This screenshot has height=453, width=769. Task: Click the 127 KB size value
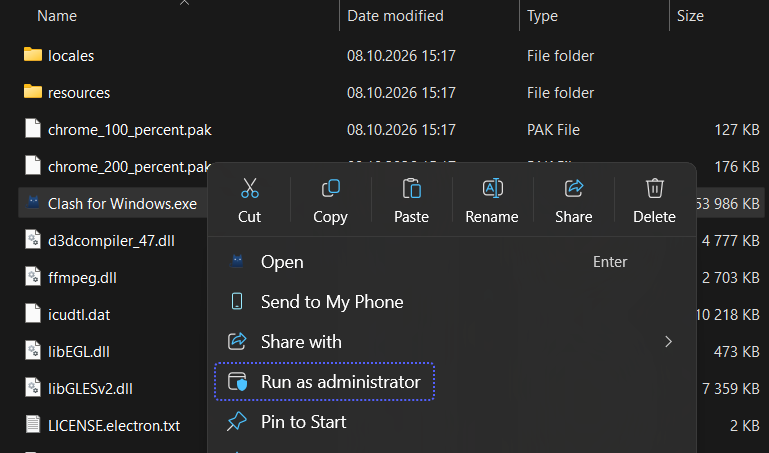[x=737, y=130]
